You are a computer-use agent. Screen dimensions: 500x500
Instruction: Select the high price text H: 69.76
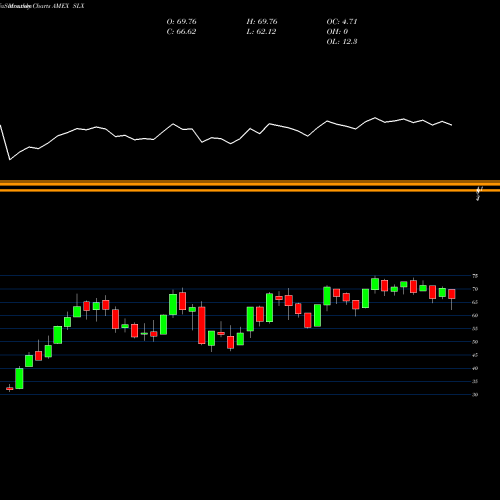(262, 22)
